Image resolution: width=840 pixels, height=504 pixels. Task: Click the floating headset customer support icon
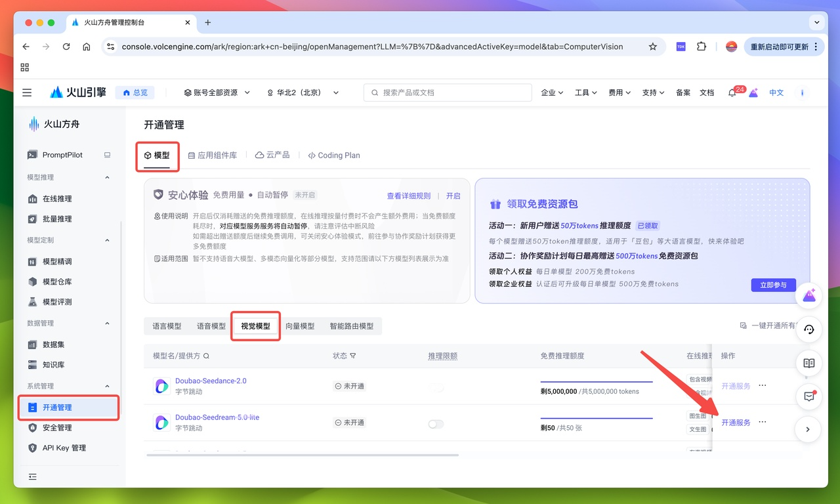pyautogui.click(x=808, y=329)
